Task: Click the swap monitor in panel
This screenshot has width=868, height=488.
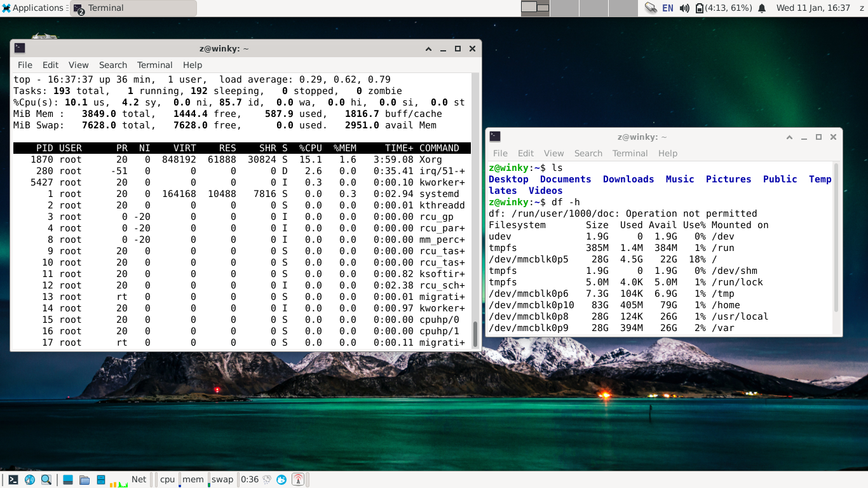Action: [x=222, y=480]
